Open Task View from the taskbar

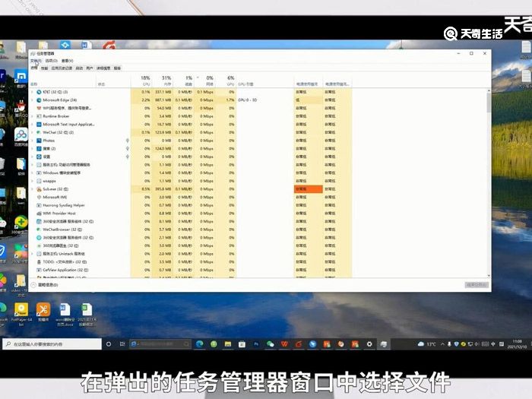click(x=122, y=344)
